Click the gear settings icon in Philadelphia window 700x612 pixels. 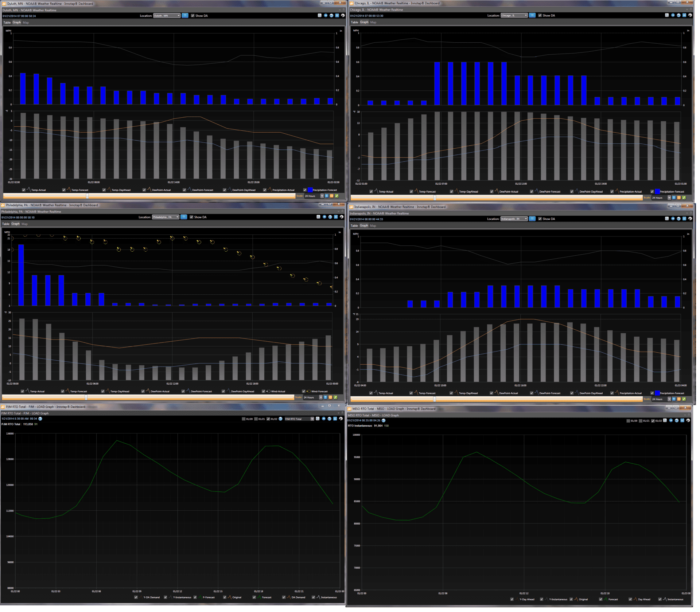(x=342, y=217)
